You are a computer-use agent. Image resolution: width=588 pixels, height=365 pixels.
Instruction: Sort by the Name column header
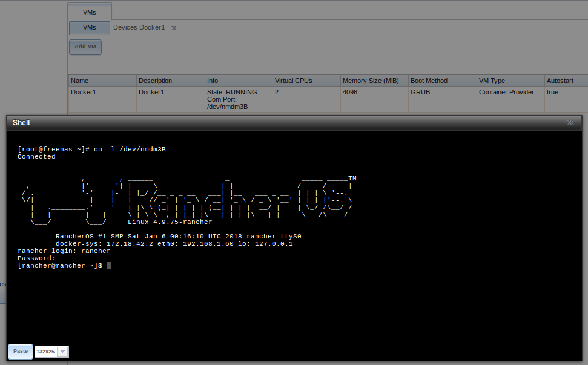pyautogui.click(x=102, y=81)
